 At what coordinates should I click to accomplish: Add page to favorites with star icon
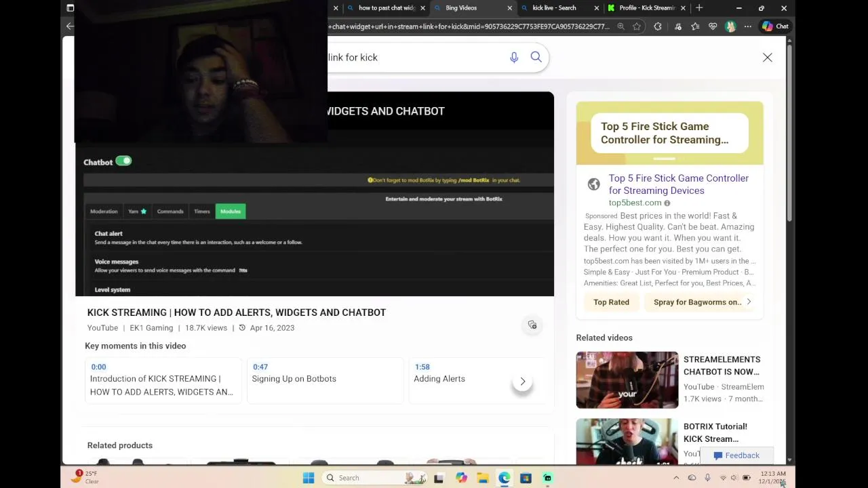pos(637,26)
